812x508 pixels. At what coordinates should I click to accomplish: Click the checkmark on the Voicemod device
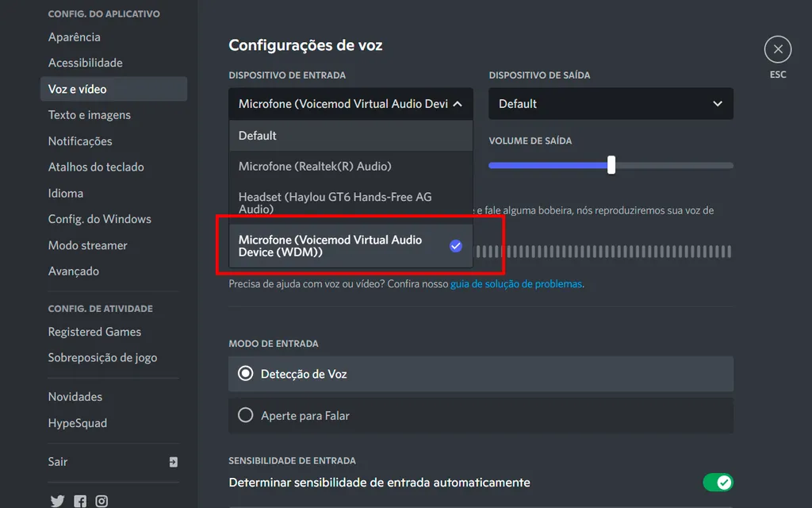coord(456,246)
